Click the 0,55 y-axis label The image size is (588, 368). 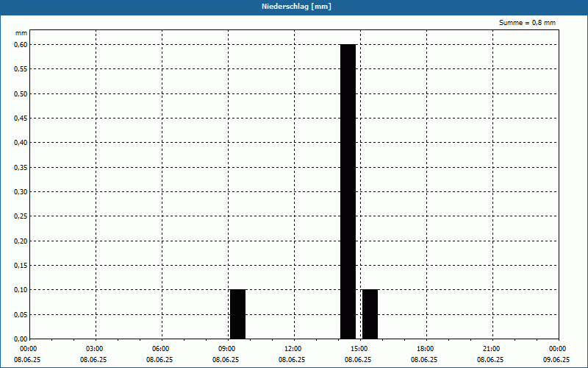pyautogui.click(x=21, y=69)
